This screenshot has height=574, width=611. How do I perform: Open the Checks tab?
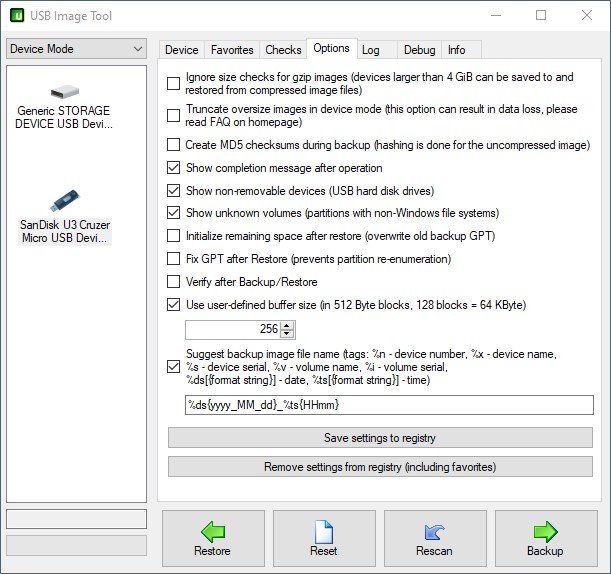(x=283, y=50)
